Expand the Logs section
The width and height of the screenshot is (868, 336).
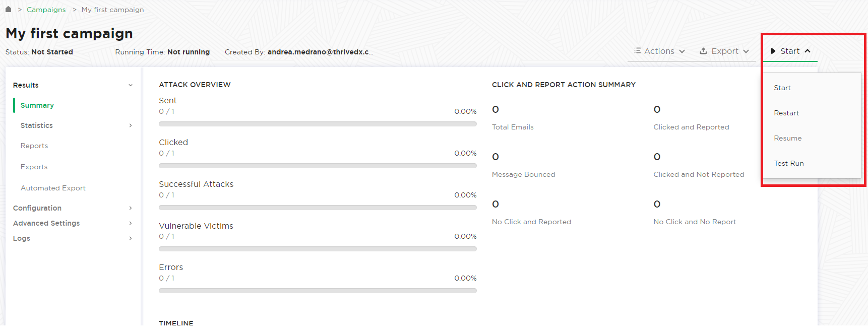73,238
